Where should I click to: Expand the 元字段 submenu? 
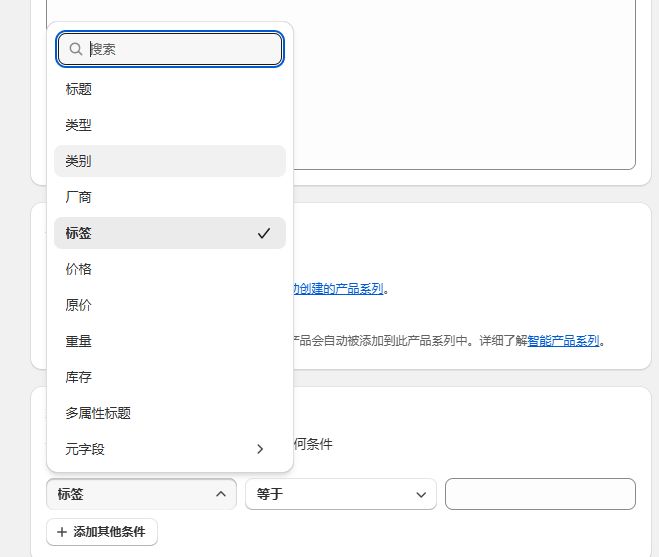pyautogui.click(x=170, y=449)
